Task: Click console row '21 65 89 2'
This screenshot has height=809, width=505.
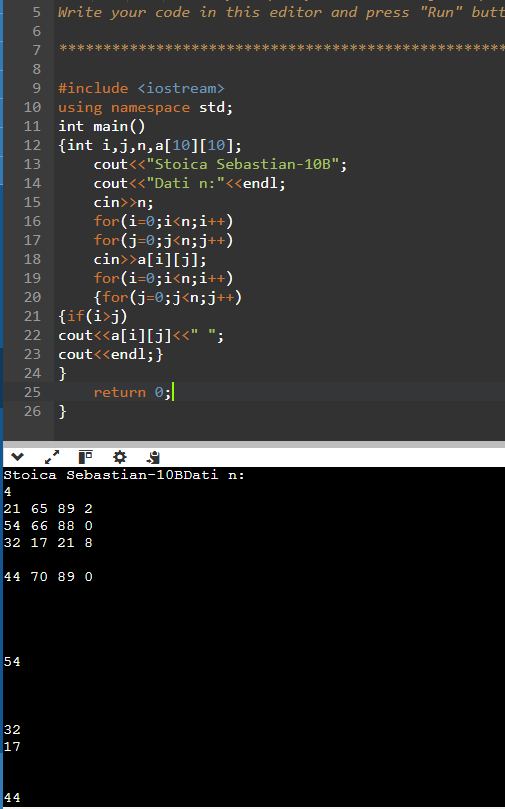Action: click(48, 509)
